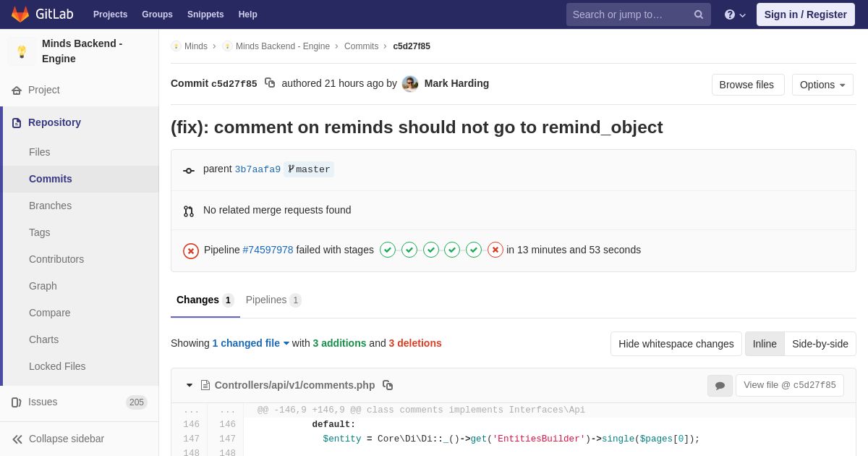Click the last failed stage icon
Viewport: 868px width, 456px height.
(x=495, y=250)
